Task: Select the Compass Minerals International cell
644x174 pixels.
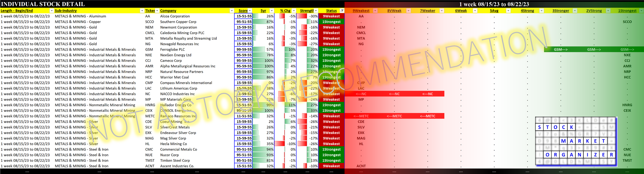Action: tap(186, 83)
